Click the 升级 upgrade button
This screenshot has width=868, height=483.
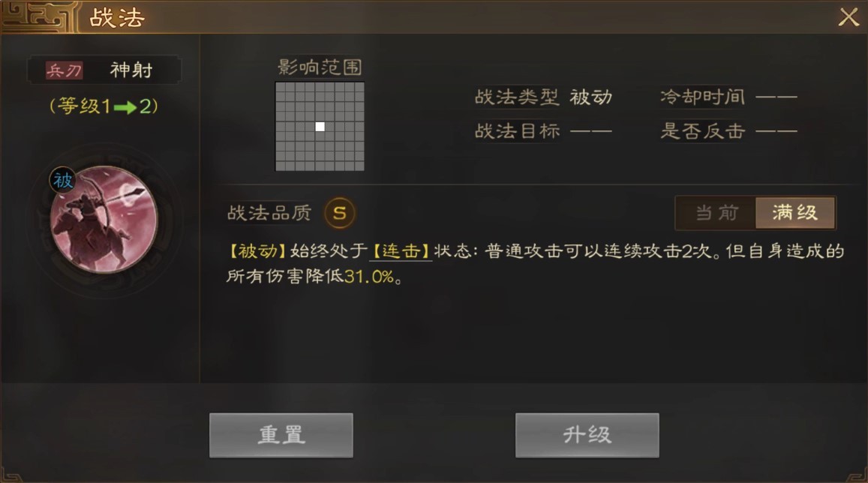click(x=587, y=436)
